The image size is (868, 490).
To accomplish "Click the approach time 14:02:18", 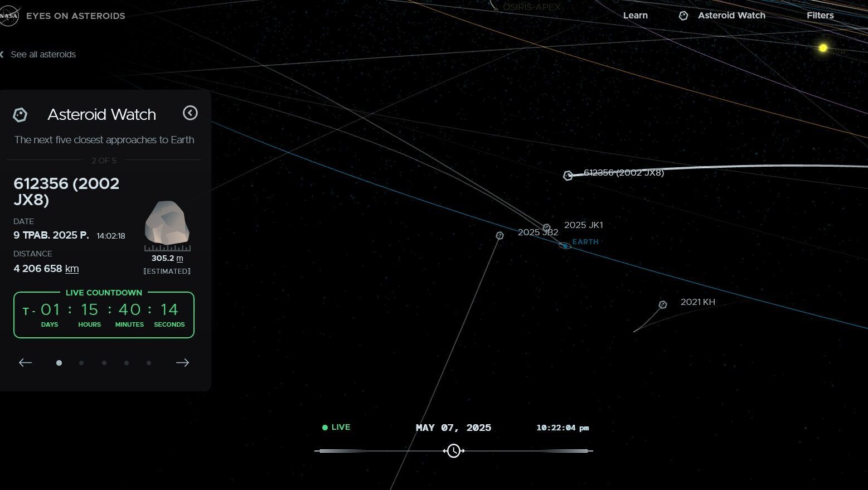I will 111,236.
